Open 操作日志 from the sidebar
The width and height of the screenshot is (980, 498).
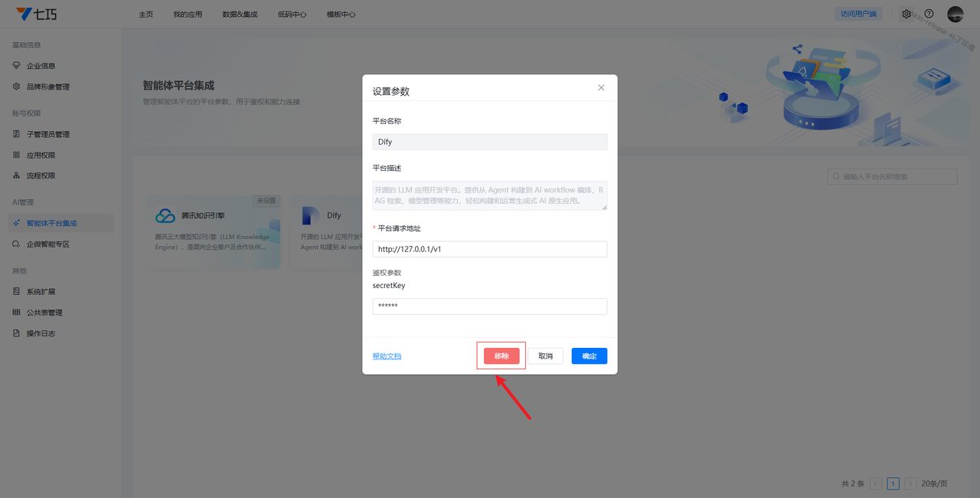pyautogui.click(x=41, y=333)
